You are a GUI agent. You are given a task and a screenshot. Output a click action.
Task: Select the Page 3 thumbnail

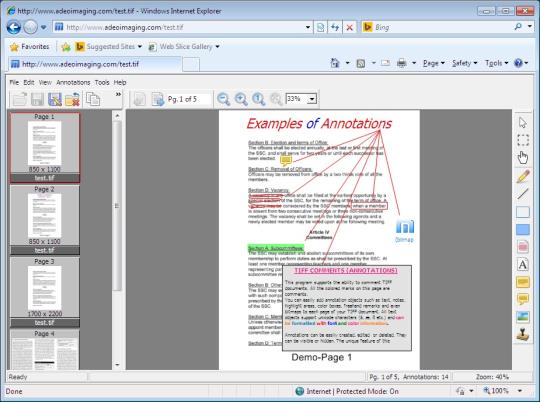[x=45, y=292]
